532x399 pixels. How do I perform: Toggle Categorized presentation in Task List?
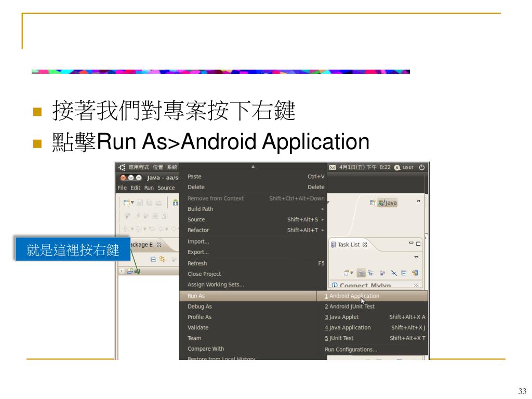361,273
